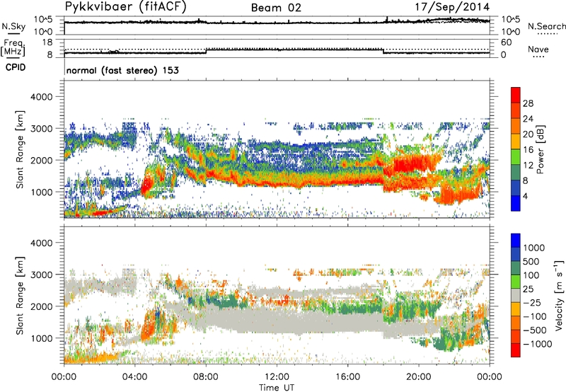566x392 pixels.
Task: Click the '2000' tick on power panel
Action: tap(42, 160)
